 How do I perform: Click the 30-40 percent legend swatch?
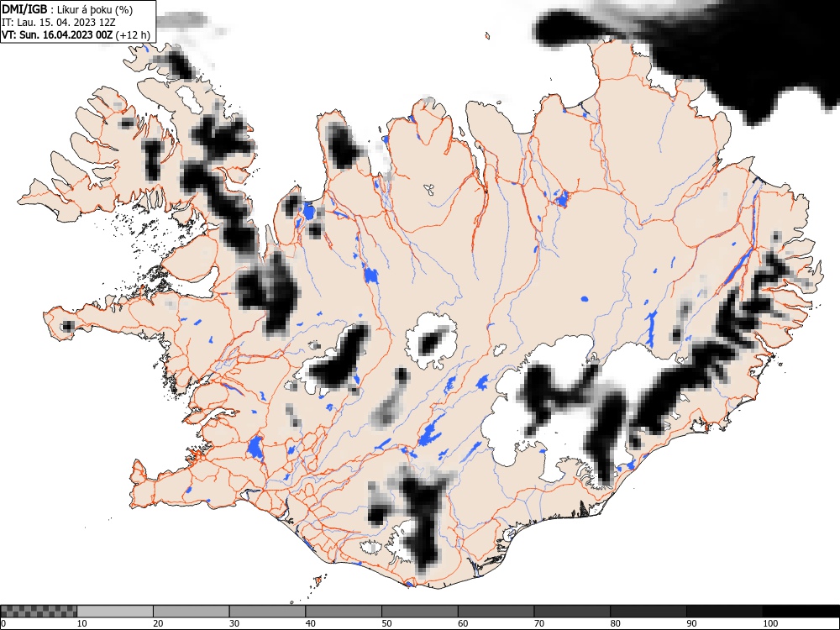coord(267,612)
